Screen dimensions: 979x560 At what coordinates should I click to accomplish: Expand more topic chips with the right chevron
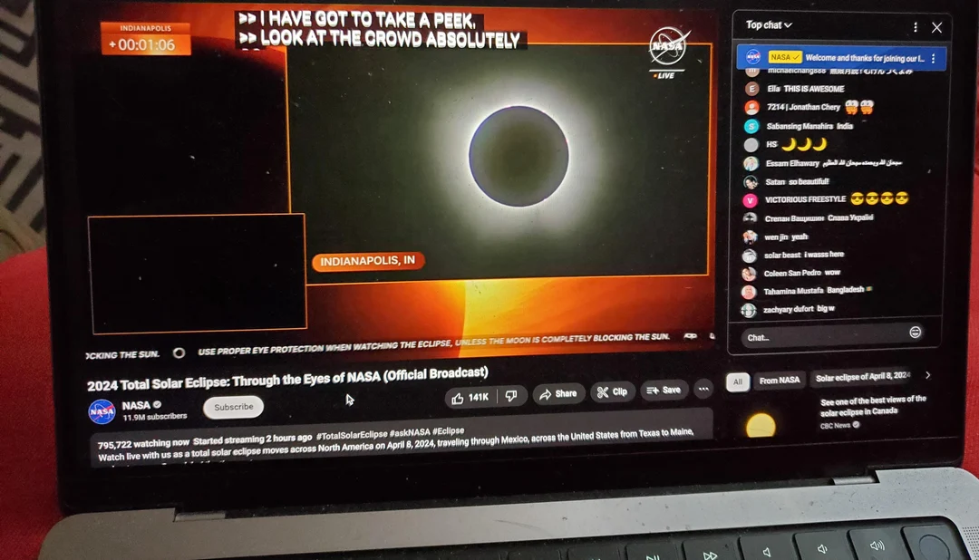click(927, 374)
